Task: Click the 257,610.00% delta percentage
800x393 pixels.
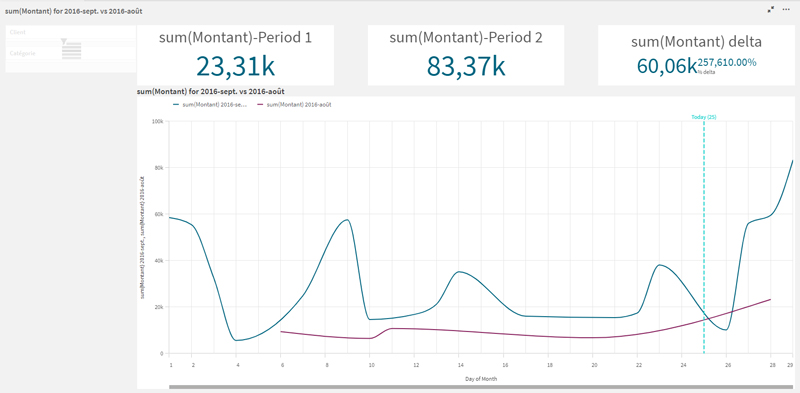Action: tap(727, 62)
